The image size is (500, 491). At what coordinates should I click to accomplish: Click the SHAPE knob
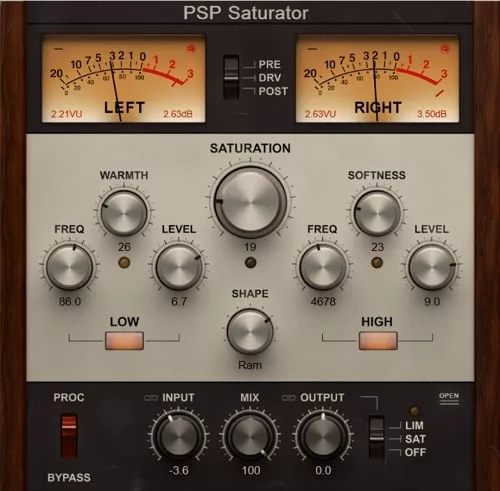tap(250, 332)
